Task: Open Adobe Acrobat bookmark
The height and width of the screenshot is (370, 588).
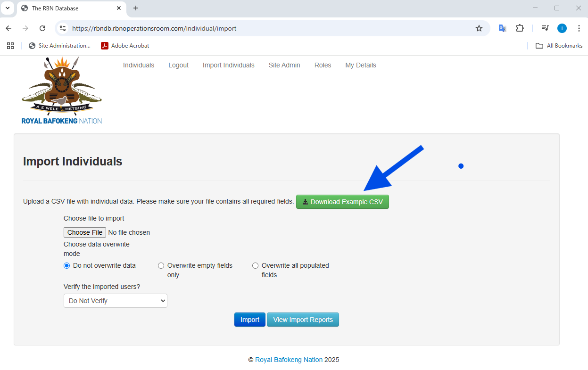Action: coord(125,46)
